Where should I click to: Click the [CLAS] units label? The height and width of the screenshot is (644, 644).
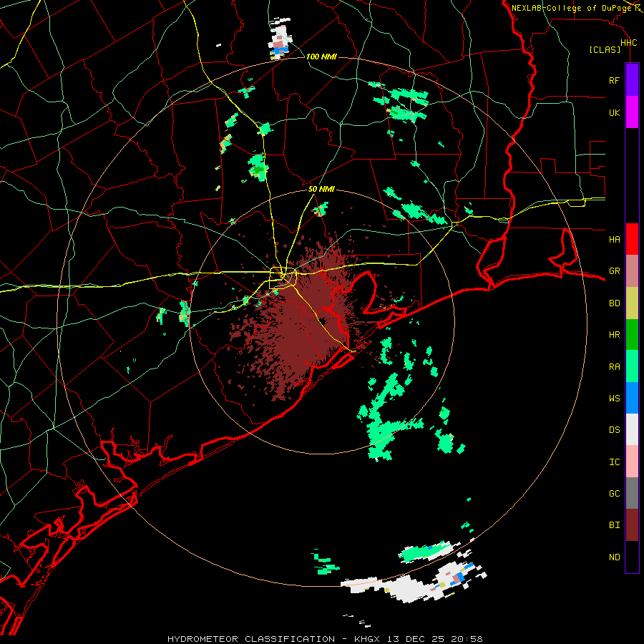[x=605, y=49]
